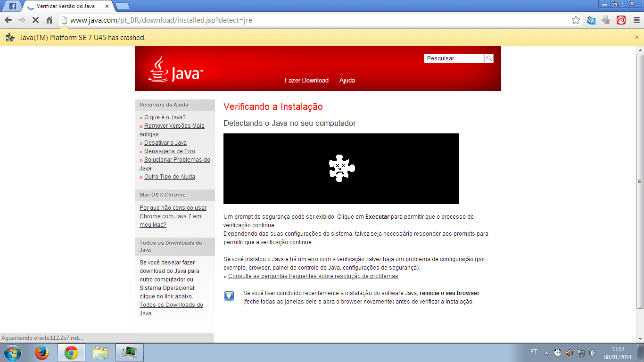
Task: Click the Chrome taskbar icon
Action: coord(71,353)
